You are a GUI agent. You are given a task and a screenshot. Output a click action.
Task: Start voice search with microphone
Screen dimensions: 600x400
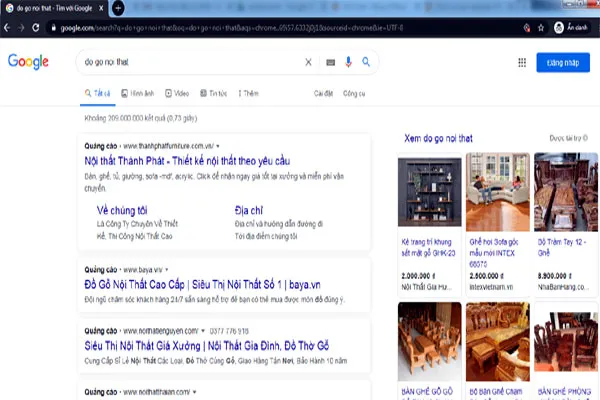[348, 62]
